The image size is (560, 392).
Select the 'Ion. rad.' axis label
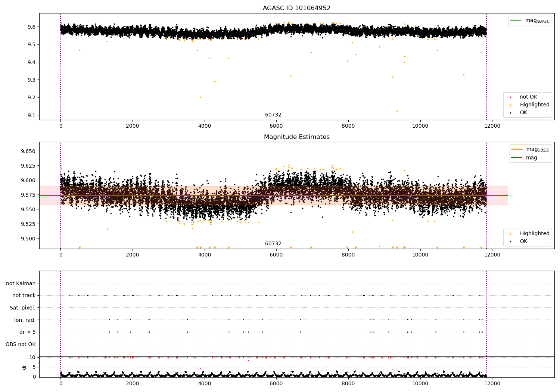pyautogui.click(x=25, y=320)
